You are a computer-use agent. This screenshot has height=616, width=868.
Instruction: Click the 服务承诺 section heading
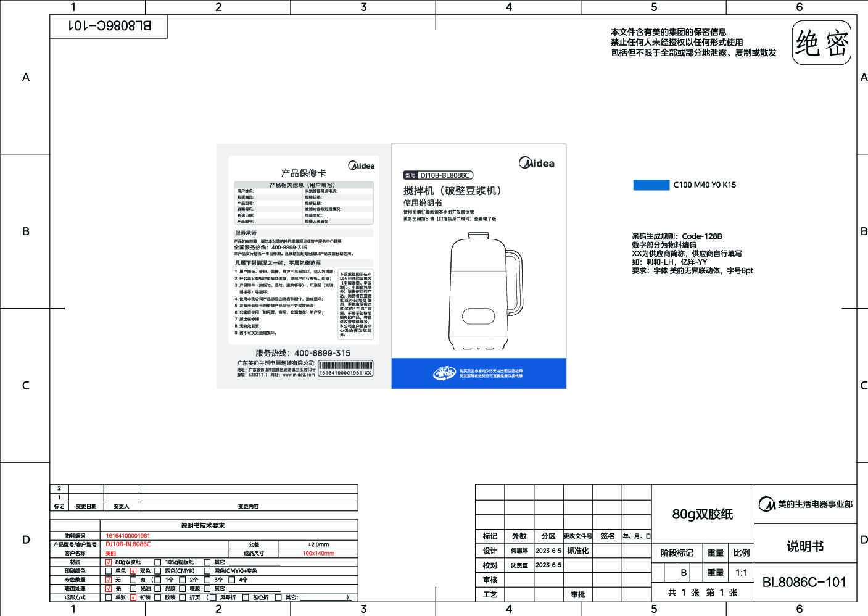coord(246,233)
